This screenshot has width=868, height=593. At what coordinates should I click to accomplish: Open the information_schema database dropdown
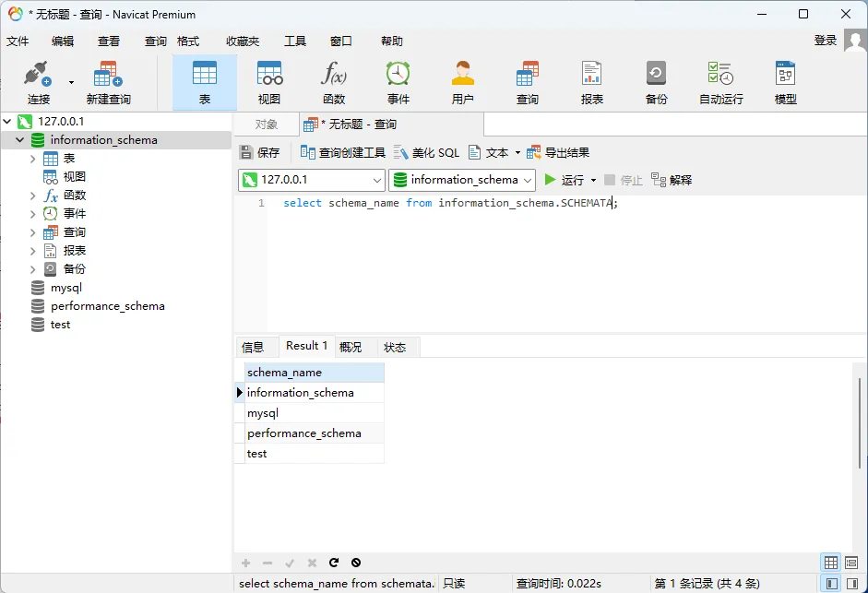pyautogui.click(x=528, y=181)
